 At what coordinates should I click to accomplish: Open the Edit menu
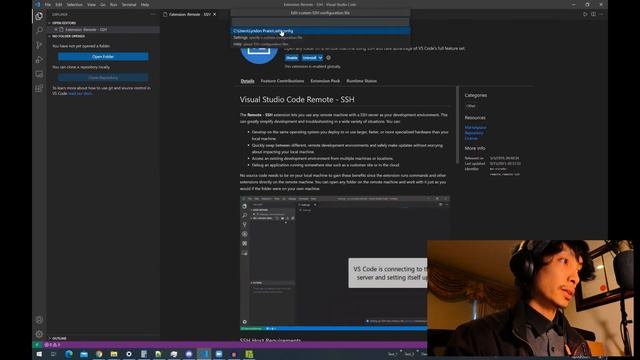click(x=59, y=4)
